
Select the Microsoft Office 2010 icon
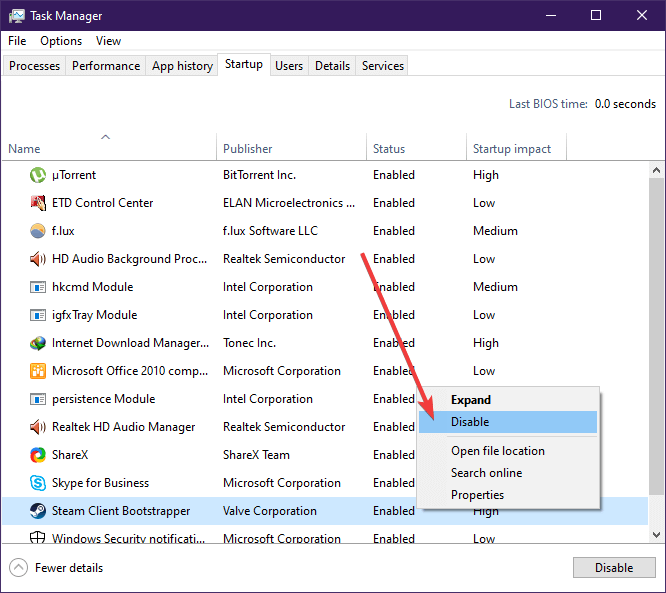38,371
